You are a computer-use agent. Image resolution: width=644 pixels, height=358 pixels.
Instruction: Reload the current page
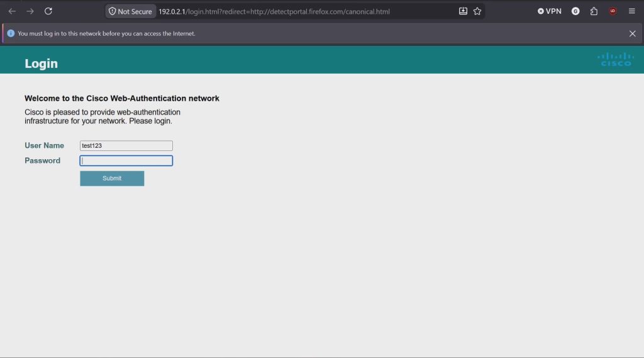pyautogui.click(x=48, y=11)
